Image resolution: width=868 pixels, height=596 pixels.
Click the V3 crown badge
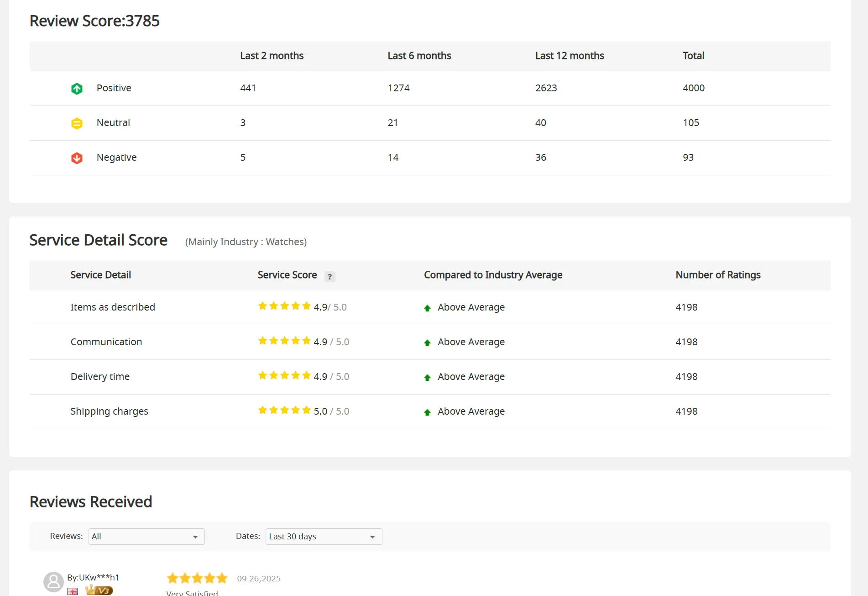(x=99, y=590)
